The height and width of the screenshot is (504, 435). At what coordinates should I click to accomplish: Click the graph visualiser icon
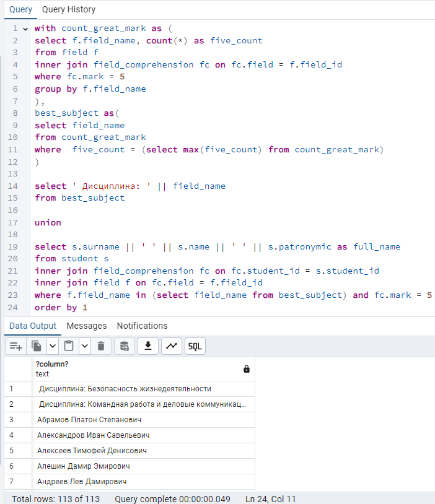tap(172, 346)
